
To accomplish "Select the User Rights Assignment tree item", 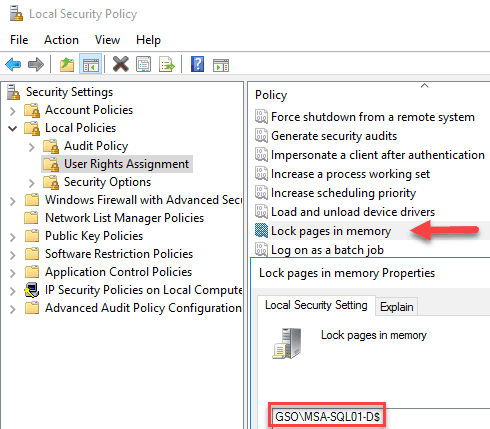I will 126,164.
